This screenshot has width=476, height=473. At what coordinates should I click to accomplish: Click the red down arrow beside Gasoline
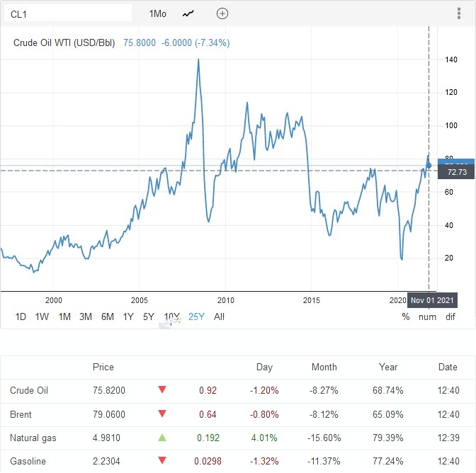coord(162,461)
